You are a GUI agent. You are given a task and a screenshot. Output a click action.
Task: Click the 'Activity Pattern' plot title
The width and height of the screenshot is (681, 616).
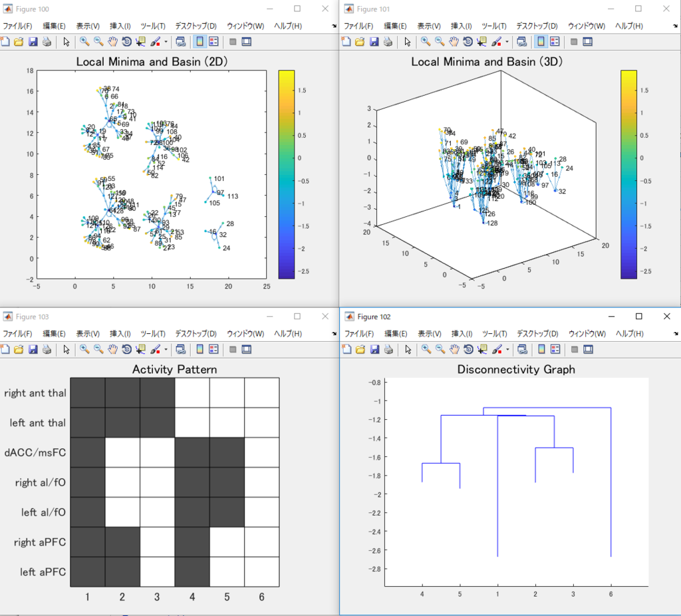click(x=175, y=369)
